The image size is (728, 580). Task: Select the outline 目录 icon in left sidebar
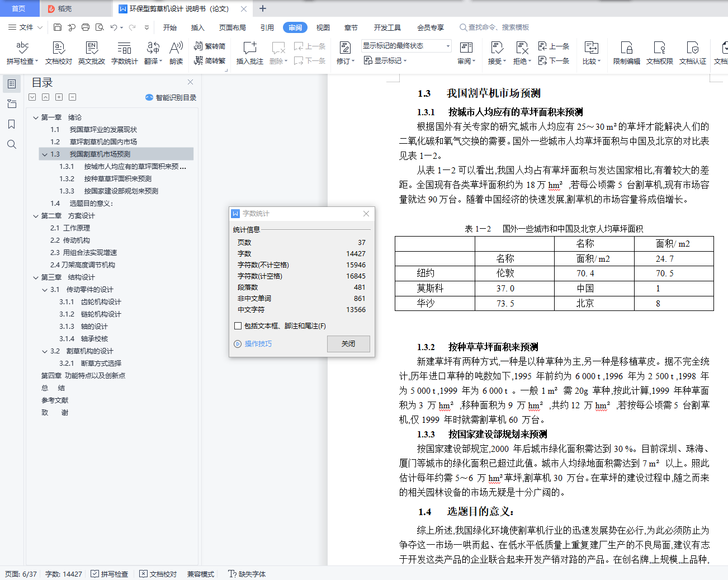11,84
